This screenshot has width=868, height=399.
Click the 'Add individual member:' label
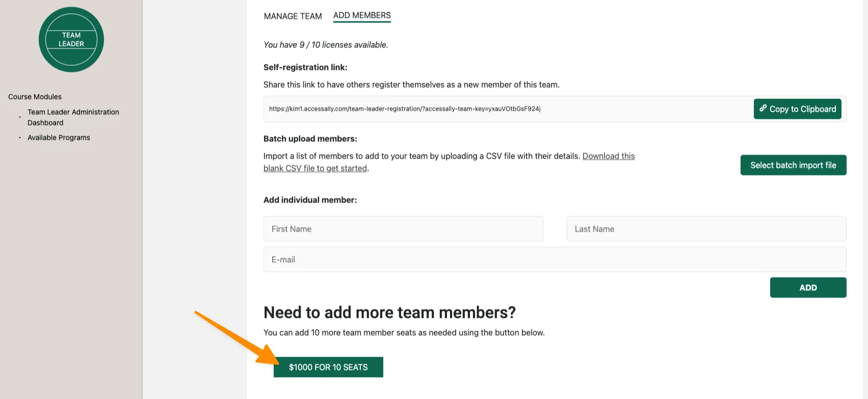point(310,200)
